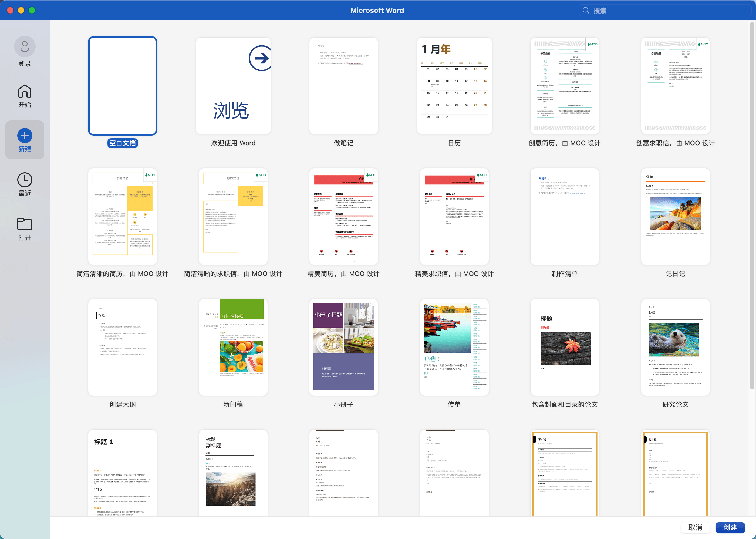Select the 空白文档 blank document thumbnail
This screenshot has height=539, width=756.
[123, 86]
